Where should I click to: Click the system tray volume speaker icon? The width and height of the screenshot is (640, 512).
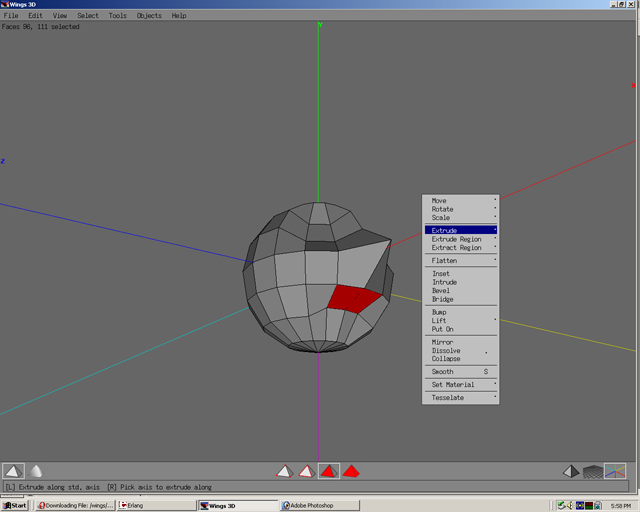(x=570, y=506)
